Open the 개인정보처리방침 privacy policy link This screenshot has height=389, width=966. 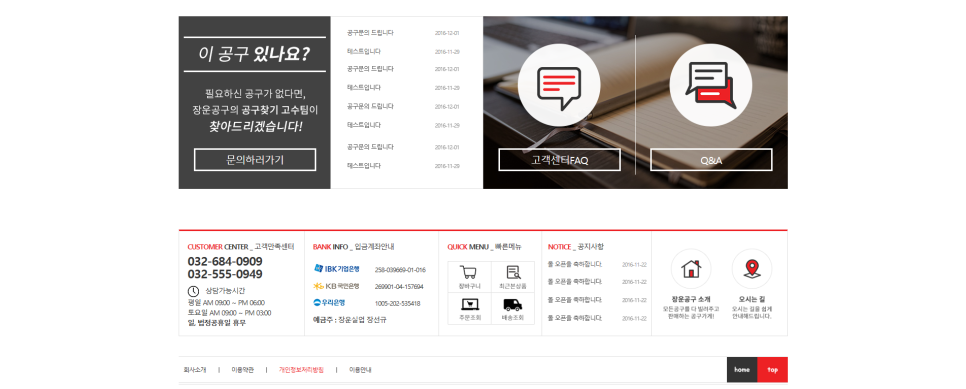click(301, 370)
